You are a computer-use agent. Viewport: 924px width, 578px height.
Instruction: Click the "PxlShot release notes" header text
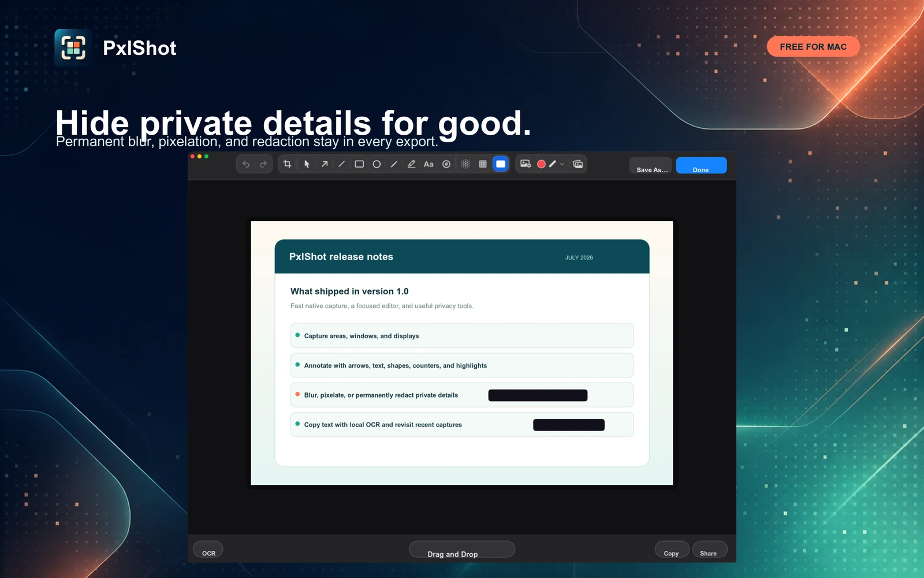point(341,257)
